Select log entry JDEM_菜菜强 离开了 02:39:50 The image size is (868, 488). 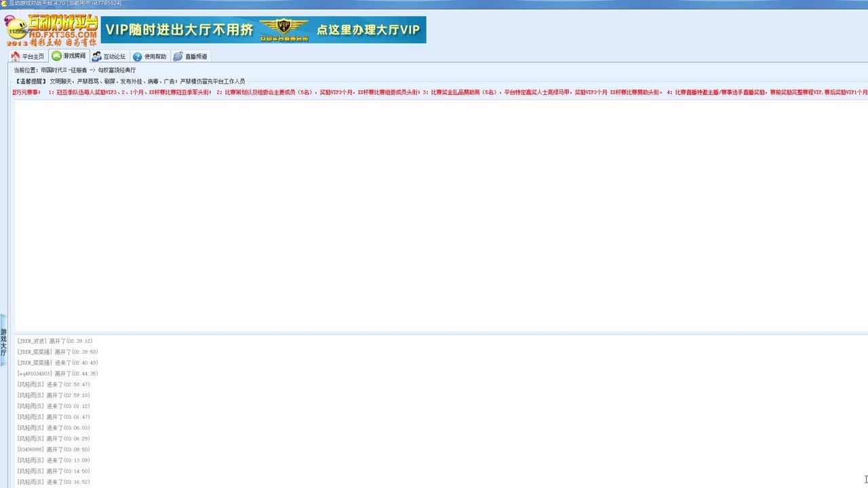pos(58,352)
